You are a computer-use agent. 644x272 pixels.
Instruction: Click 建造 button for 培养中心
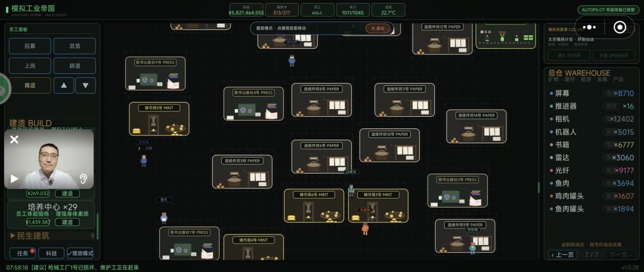pos(67,222)
